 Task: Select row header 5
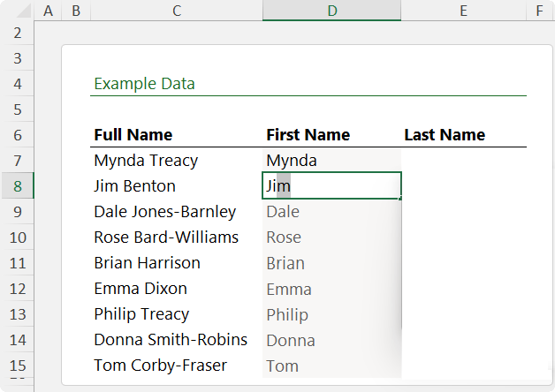tap(17, 109)
